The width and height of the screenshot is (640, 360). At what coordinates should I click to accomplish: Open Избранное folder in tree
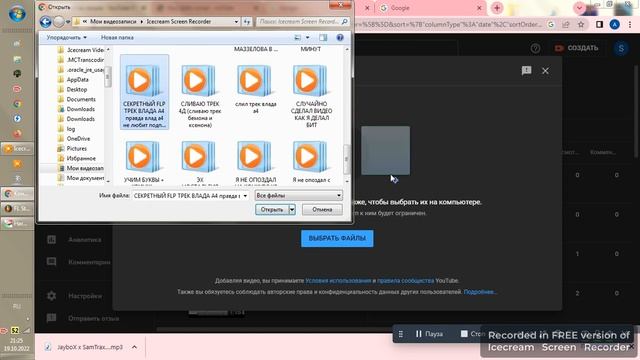click(81, 158)
